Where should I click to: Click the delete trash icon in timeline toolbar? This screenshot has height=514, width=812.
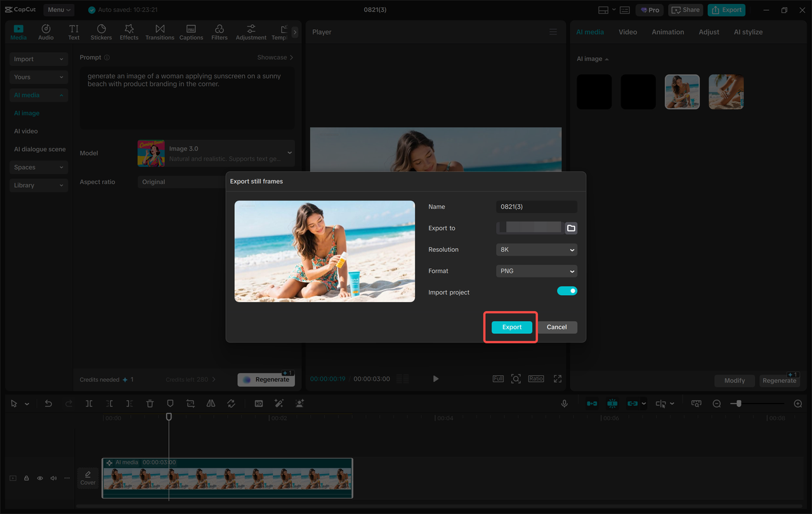[150, 404]
